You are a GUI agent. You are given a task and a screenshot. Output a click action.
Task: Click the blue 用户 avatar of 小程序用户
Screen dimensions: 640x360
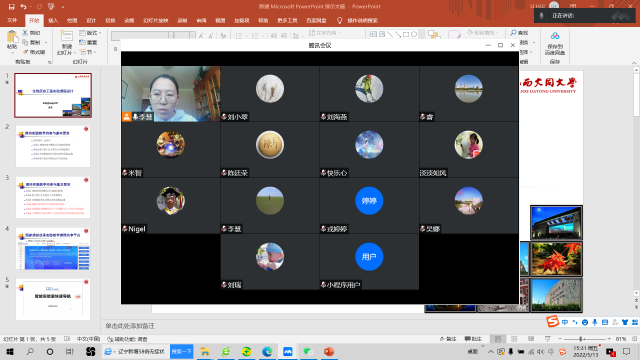pos(369,256)
